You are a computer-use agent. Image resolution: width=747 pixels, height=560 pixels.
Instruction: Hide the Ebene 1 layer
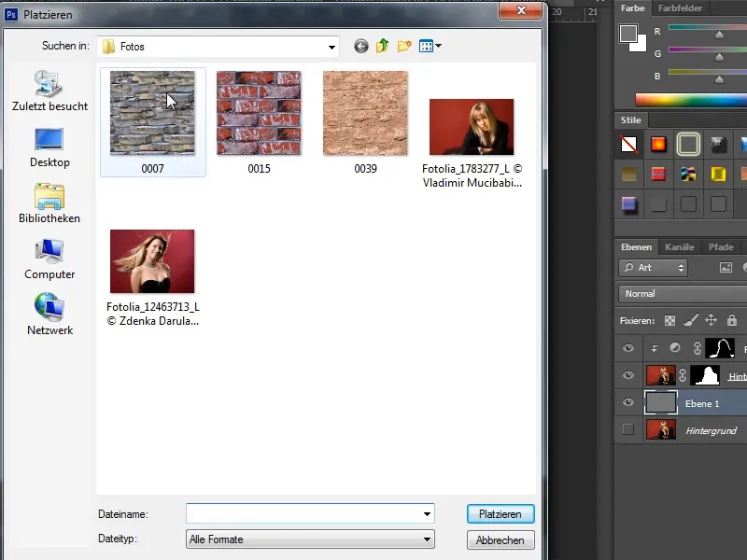coord(628,402)
